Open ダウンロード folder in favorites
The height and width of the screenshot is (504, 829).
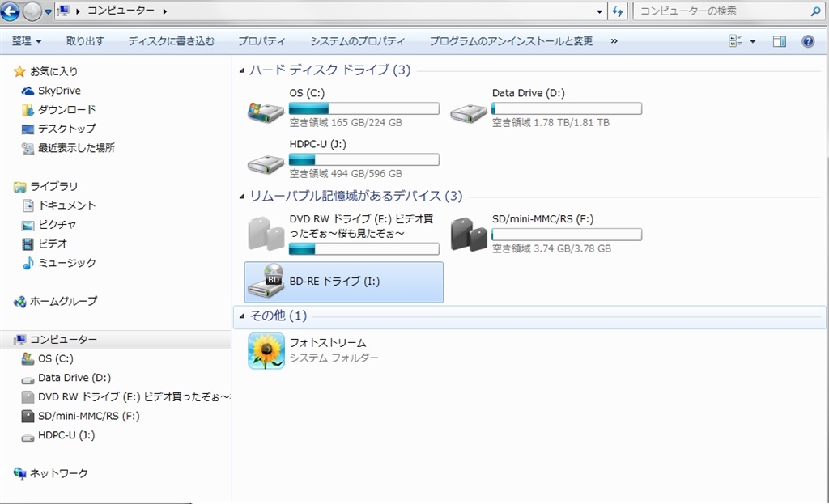[66, 109]
